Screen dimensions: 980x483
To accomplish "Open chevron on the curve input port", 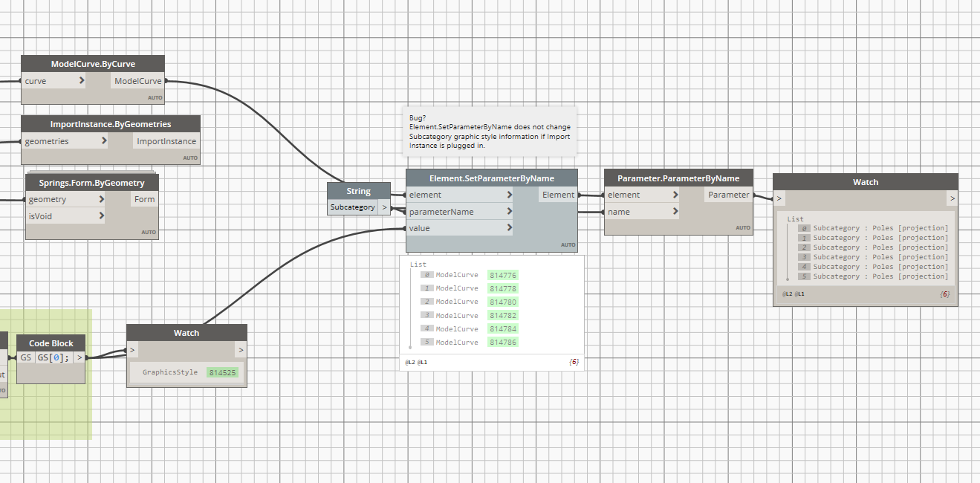I will (81, 81).
